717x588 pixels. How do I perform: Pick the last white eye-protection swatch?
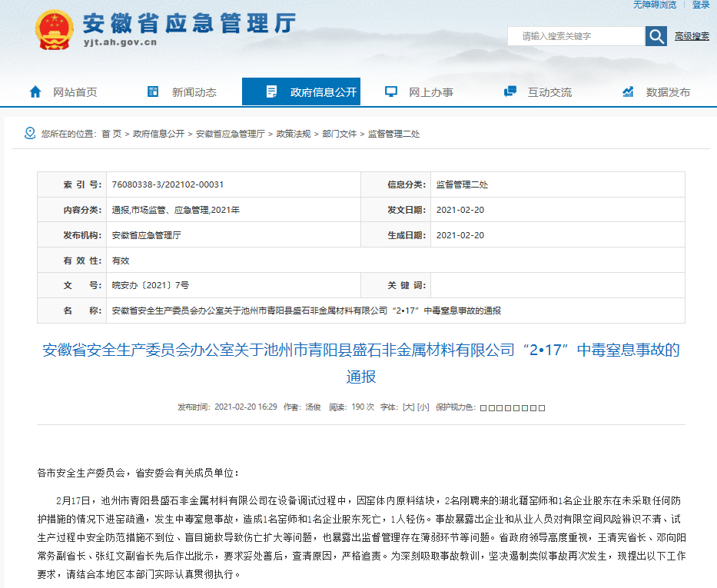pyautogui.click(x=542, y=408)
